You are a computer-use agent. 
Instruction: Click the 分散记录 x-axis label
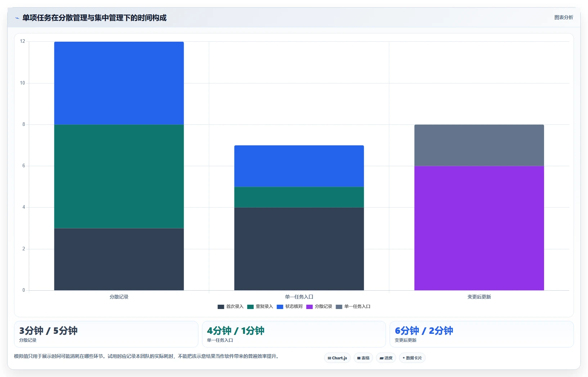(119, 297)
